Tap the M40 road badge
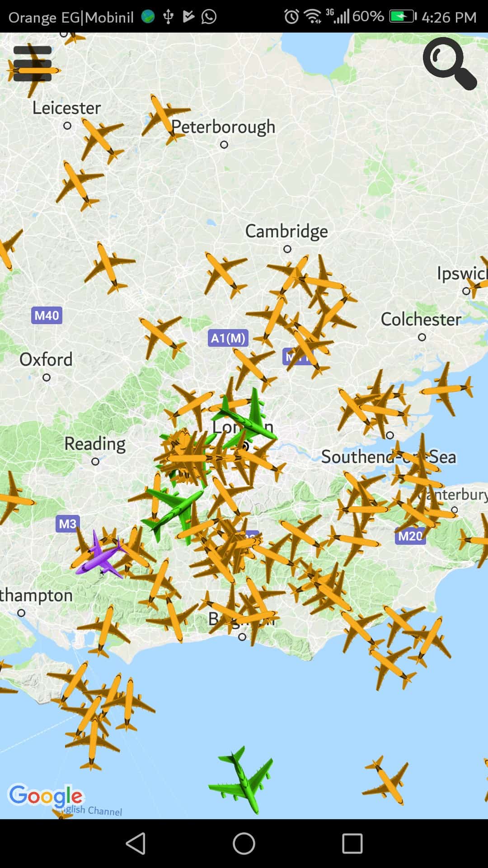Screen dimensions: 488x868 tap(47, 315)
